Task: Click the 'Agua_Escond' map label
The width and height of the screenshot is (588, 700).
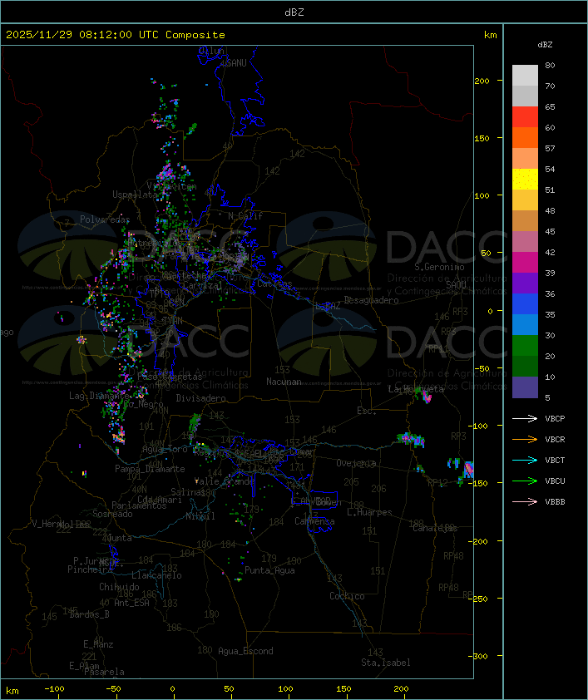Action: coord(245,651)
